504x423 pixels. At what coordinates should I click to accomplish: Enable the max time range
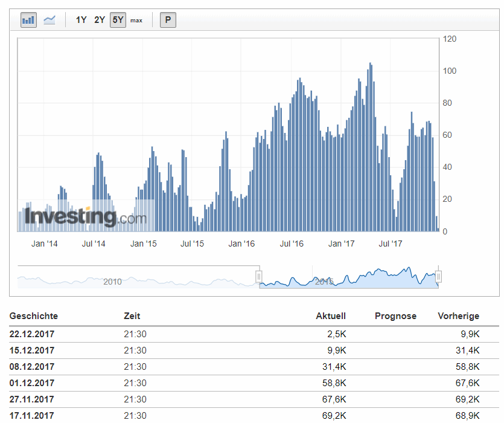(136, 19)
